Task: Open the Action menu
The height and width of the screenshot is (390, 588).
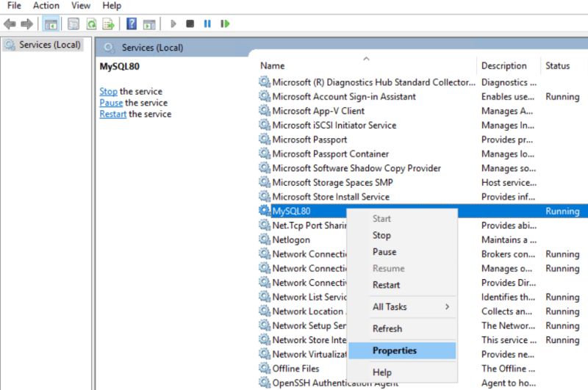Action: coord(46,6)
